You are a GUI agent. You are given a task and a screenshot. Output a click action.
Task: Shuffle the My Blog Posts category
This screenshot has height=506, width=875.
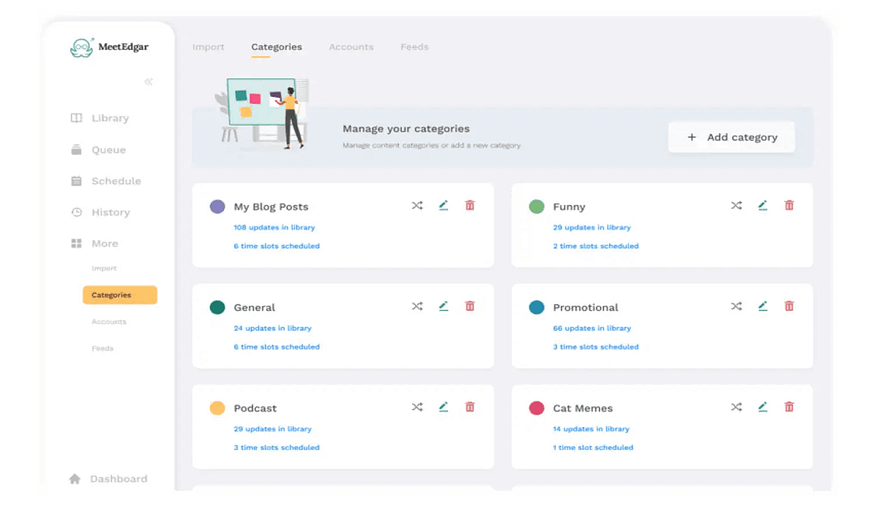(417, 206)
